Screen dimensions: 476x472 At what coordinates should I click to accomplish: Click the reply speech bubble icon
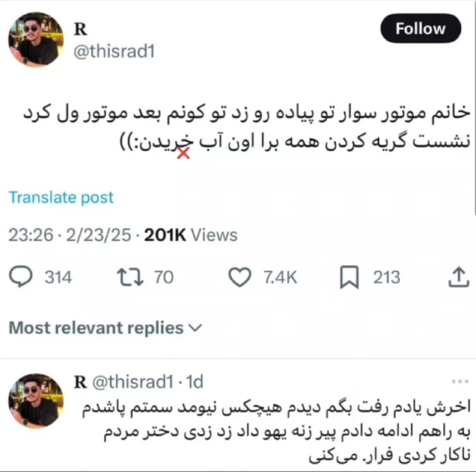(21, 276)
